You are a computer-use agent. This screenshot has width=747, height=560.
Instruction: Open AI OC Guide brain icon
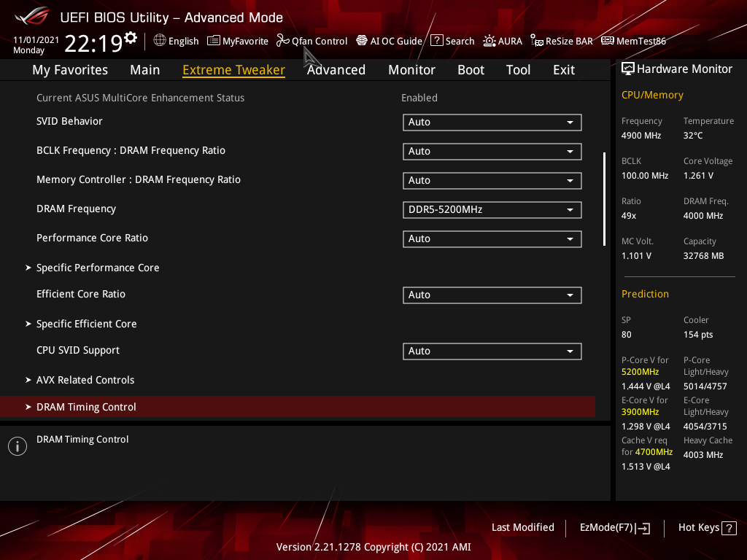362,41
